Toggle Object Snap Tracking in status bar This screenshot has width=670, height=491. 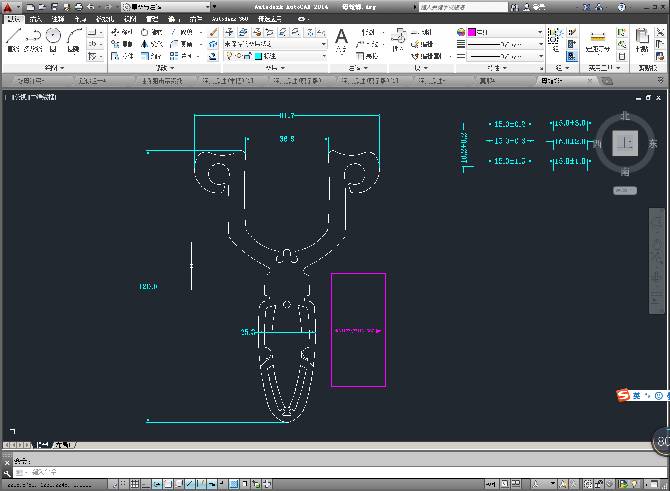190,484
